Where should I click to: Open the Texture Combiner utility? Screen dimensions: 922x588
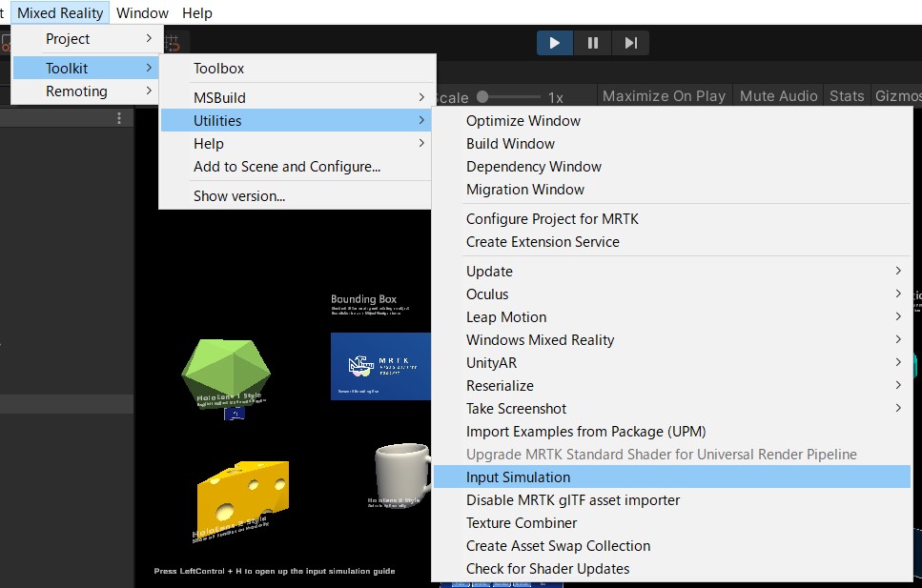pyautogui.click(x=671, y=523)
